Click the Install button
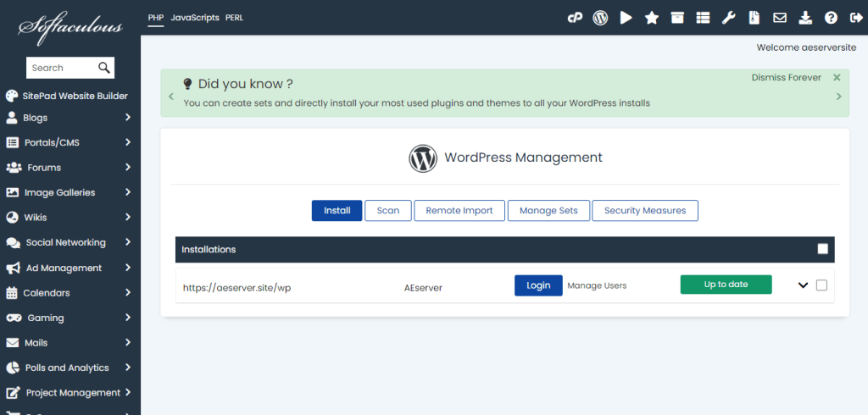The image size is (868, 415). [x=337, y=211]
